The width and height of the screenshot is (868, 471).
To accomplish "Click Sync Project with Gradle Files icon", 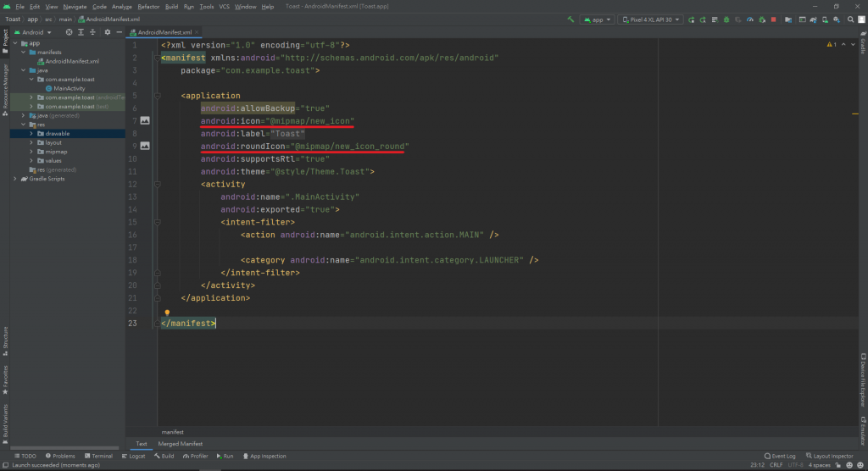I will 813,19.
